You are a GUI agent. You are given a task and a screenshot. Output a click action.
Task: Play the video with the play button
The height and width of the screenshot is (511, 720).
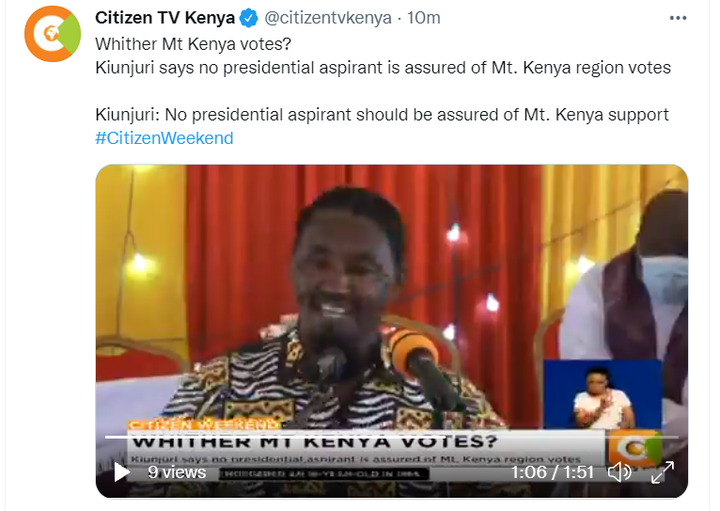(122, 472)
